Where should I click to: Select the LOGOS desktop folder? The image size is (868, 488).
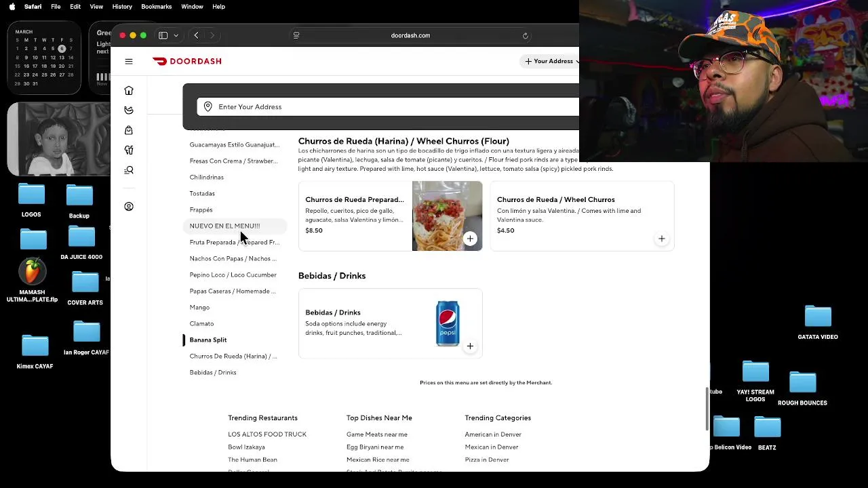pos(31,200)
